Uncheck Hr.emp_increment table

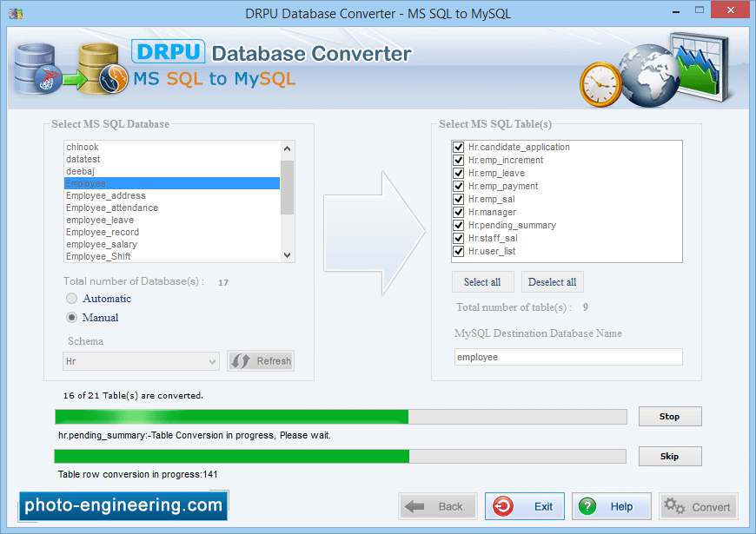(459, 160)
